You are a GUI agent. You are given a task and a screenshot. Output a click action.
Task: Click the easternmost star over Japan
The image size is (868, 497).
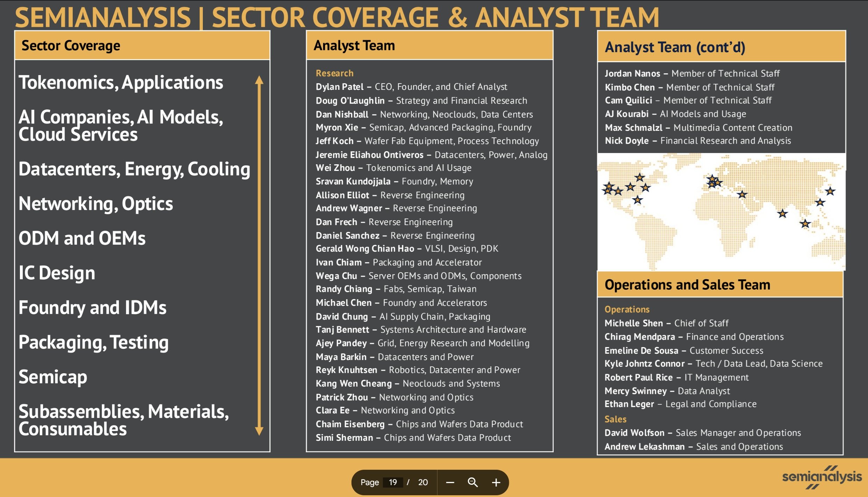coord(830,191)
